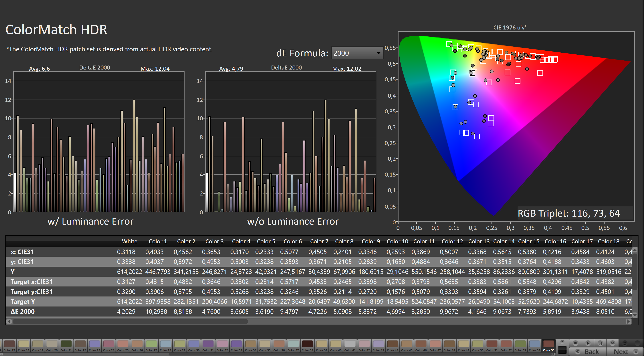
Task: Click the White Y value 614,2022
Action: (x=130, y=272)
